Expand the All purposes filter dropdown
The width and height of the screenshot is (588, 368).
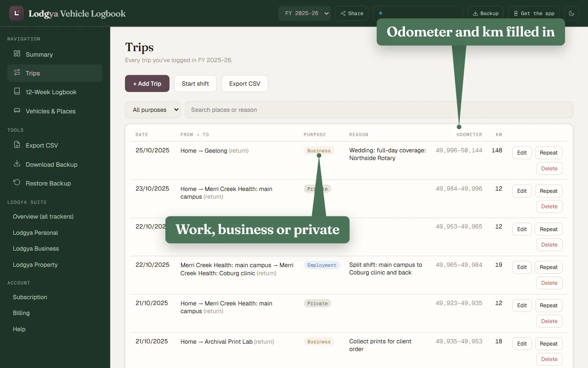[x=153, y=110]
